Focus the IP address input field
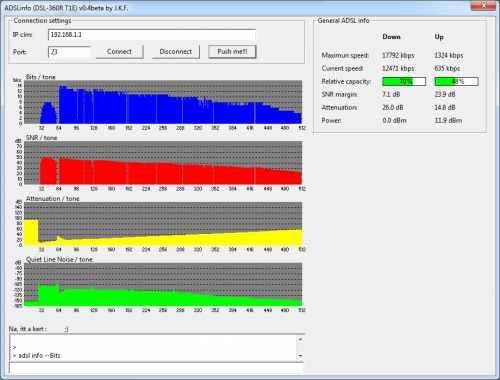The height and width of the screenshot is (380, 500). (152, 35)
